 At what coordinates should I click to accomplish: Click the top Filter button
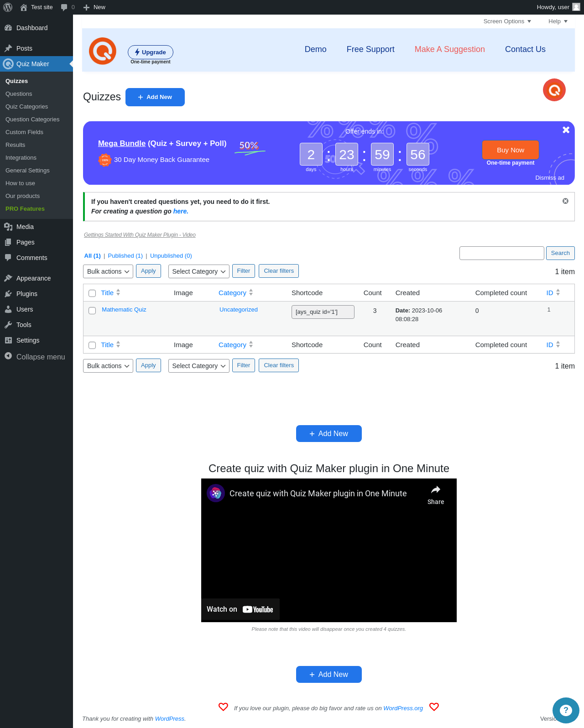(244, 271)
